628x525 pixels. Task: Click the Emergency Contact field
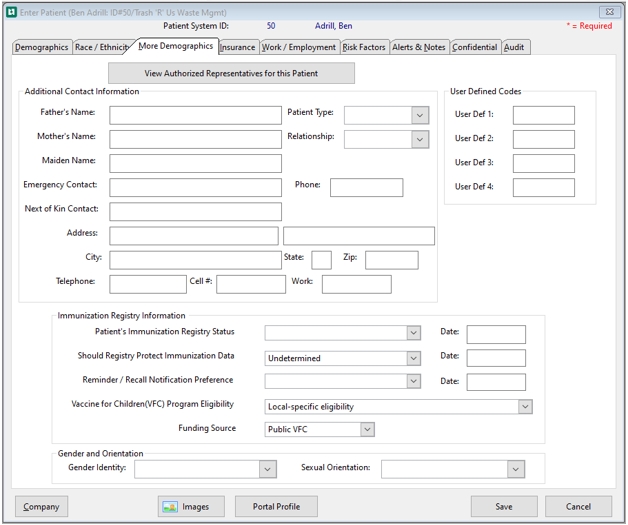195,187
